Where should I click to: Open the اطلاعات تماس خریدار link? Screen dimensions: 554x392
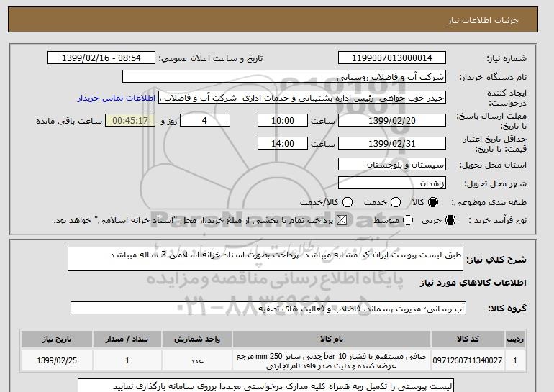tap(117, 98)
